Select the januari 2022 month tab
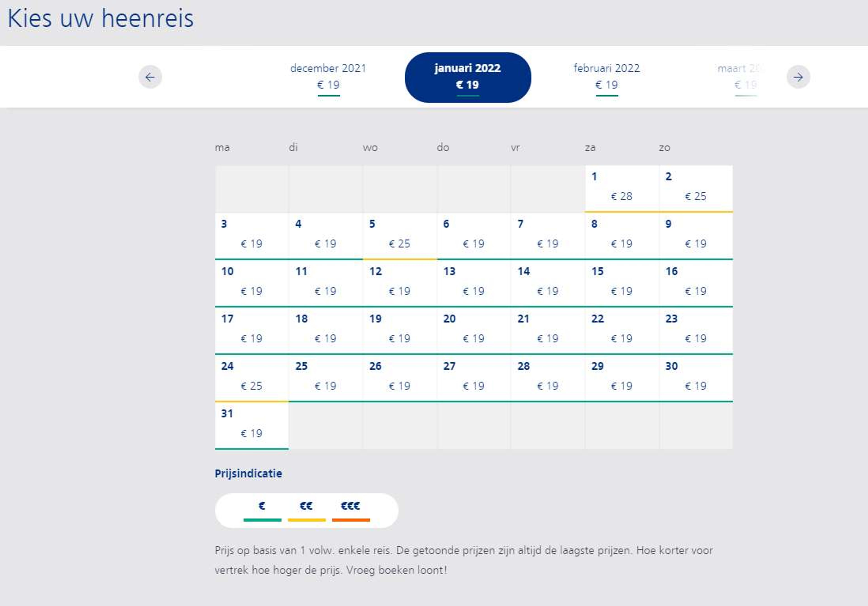Viewport: 868px width, 606px height. 468,78
